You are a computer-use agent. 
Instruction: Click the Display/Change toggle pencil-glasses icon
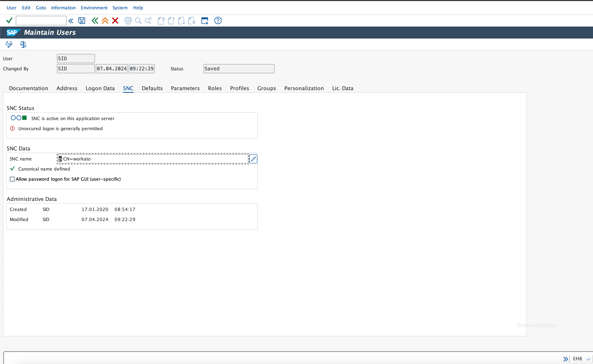tap(9, 44)
